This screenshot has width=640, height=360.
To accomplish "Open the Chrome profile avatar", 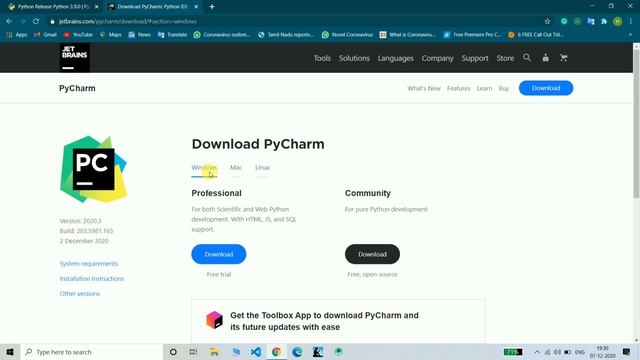I will pyautogui.click(x=618, y=21).
